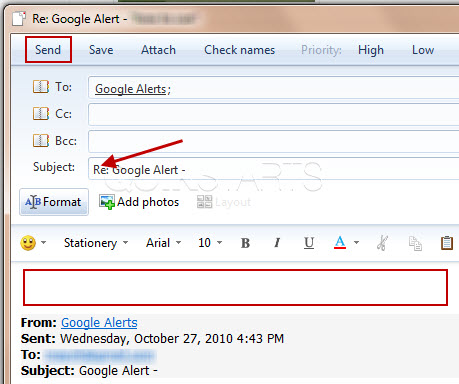Image resolution: width=459 pixels, height=384 pixels.
Task: Open Google Alerts sender link
Action: [x=99, y=323]
